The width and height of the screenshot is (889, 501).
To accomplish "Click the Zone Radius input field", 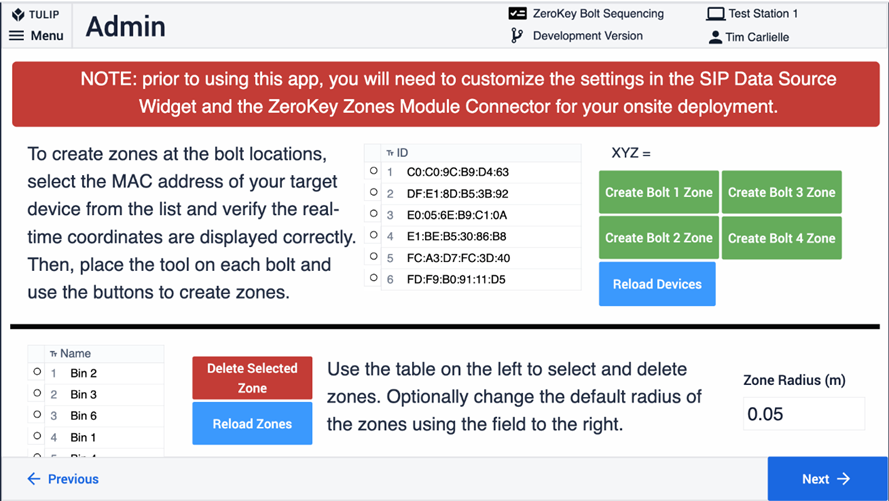I will tap(804, 414).
